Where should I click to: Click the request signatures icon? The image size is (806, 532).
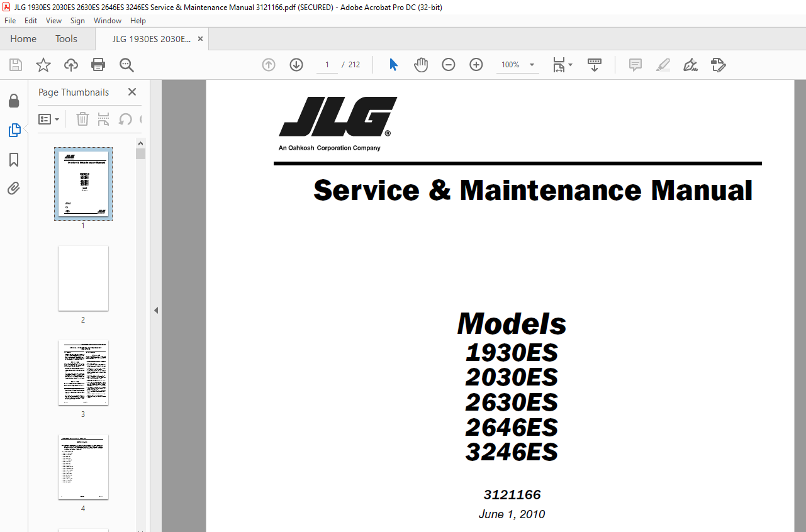pyautogui.click(x=719, y=65)
